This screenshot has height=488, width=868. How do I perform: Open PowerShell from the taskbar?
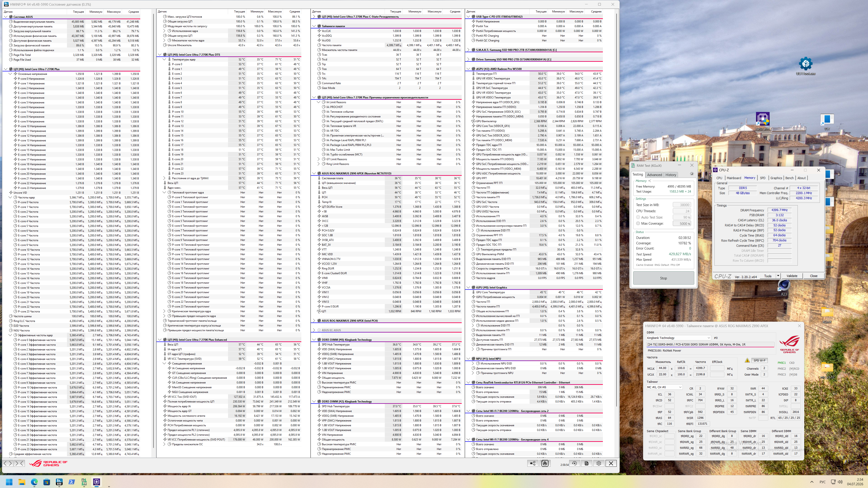[x=72, y=482]
